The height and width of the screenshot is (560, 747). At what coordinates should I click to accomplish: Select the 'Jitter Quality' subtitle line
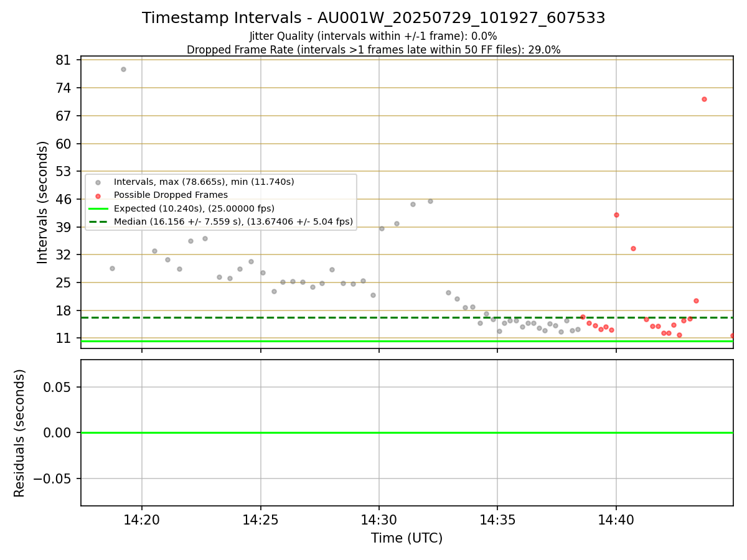pos(374,36)
